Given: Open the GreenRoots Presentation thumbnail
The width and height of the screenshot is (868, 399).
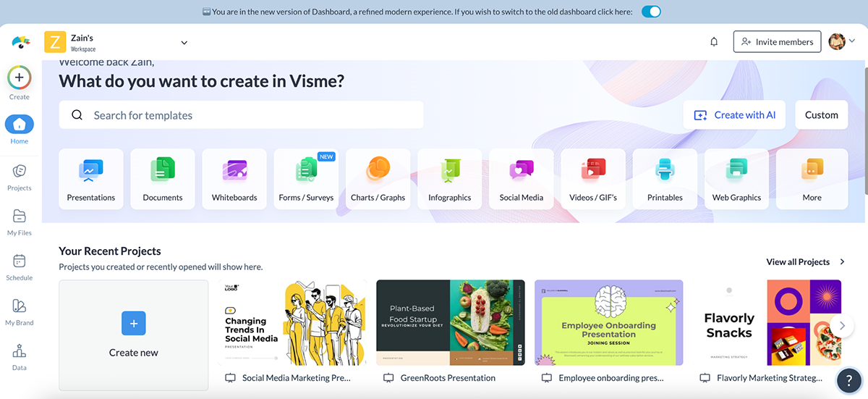Looking at the screenshot, I should pos(451,322).
